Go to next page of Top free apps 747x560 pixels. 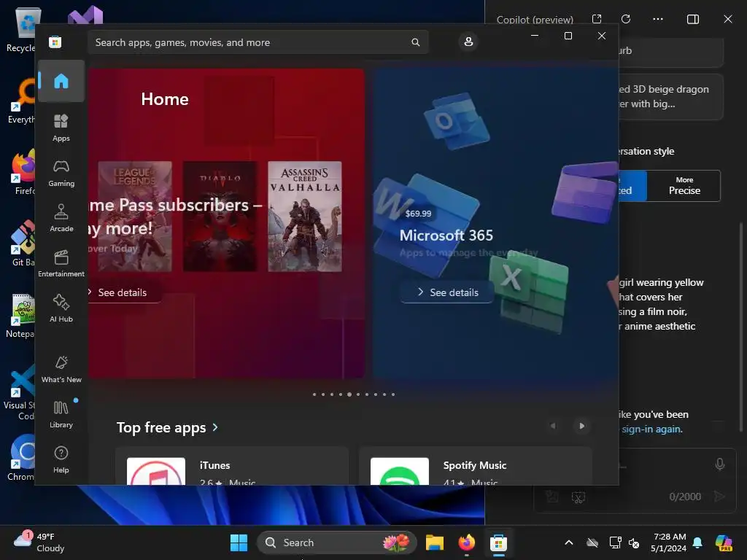(581, 426)
